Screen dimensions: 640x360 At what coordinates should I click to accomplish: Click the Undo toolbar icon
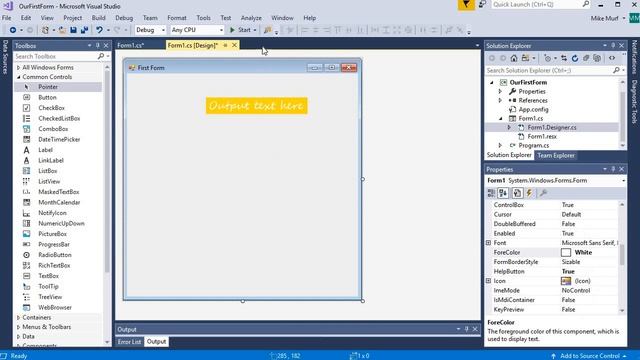tap(99, 30)
